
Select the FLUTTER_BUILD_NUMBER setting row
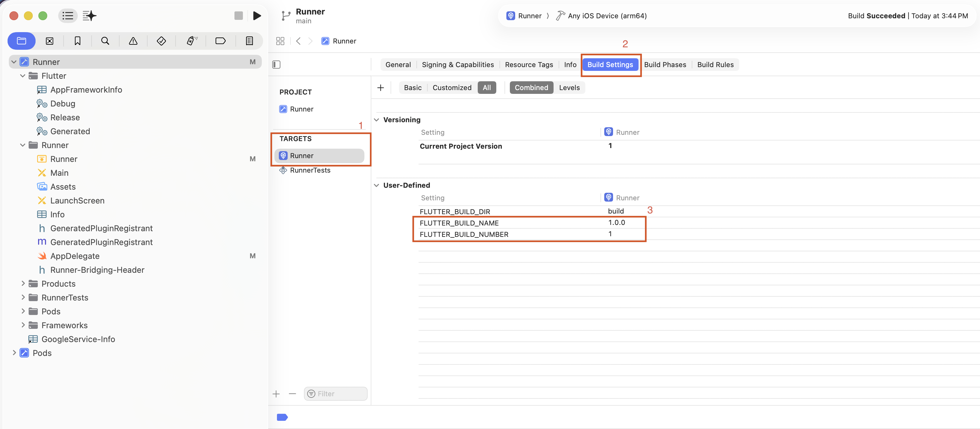click(x=529, y=234)
